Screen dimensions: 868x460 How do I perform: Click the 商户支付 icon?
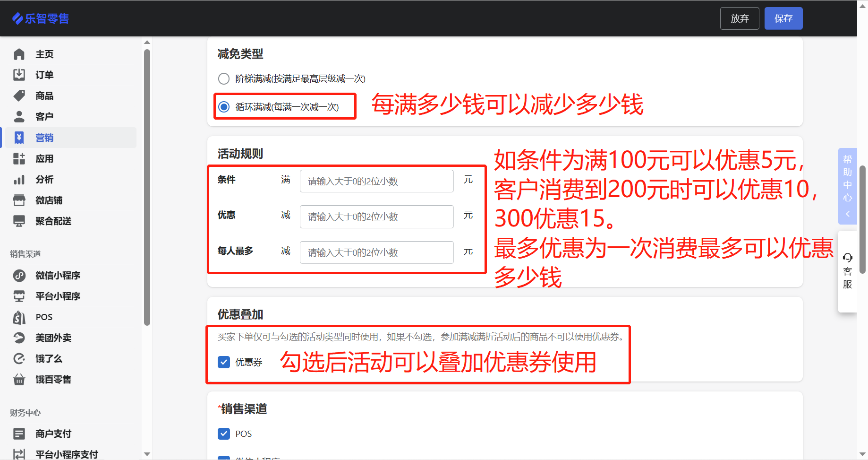(19, 434)
